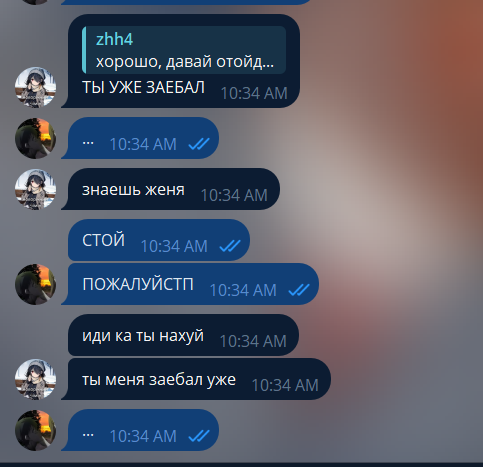Open the quoted zhh4 reply preview

(x=184, y=50)
